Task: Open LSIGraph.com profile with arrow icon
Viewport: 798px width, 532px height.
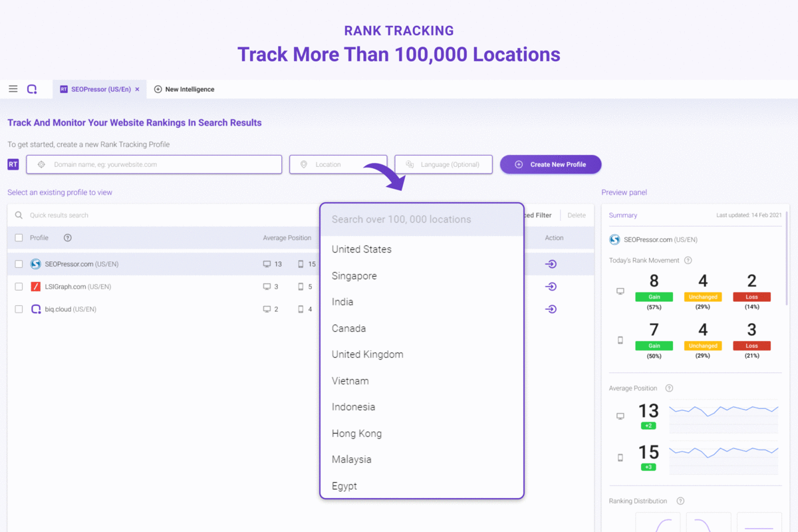Action: coord(551,287)
